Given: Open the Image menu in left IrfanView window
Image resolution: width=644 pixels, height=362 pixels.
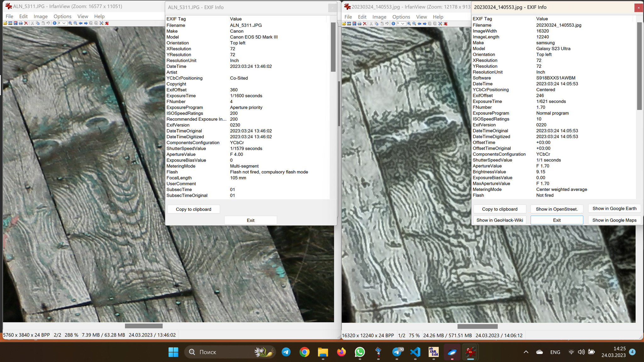Looking at the screenshot, I should click(x=40, y=16).
